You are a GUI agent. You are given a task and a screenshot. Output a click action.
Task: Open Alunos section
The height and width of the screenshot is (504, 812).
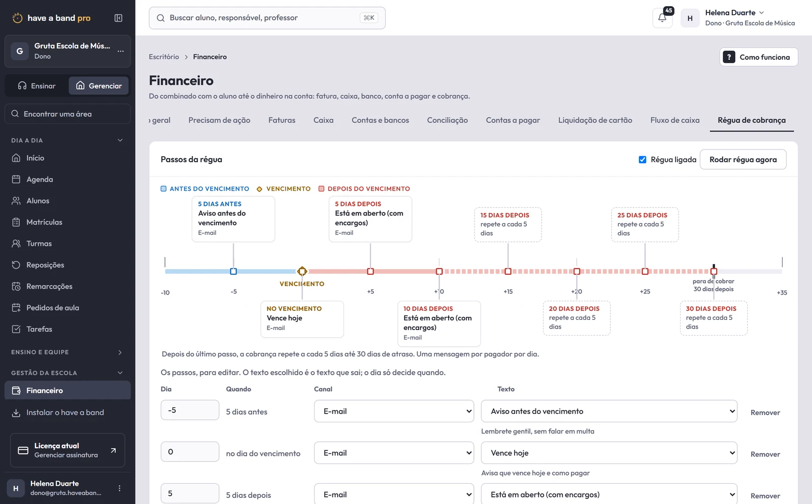tap(67, 201)
